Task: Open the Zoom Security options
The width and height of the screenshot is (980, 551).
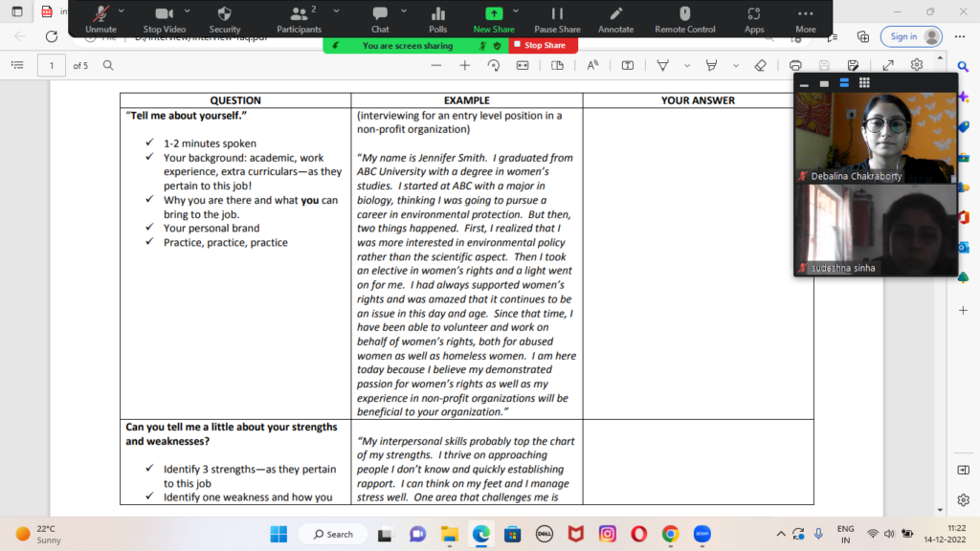Action: click(x=225, y=18)
